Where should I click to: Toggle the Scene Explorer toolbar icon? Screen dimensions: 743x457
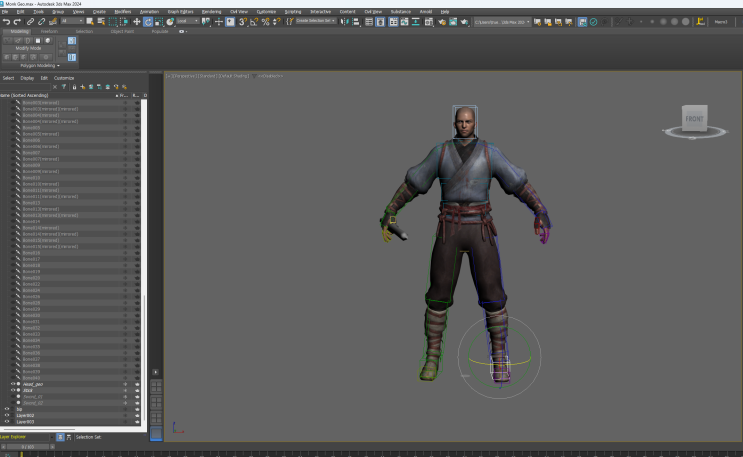point(369,22)
